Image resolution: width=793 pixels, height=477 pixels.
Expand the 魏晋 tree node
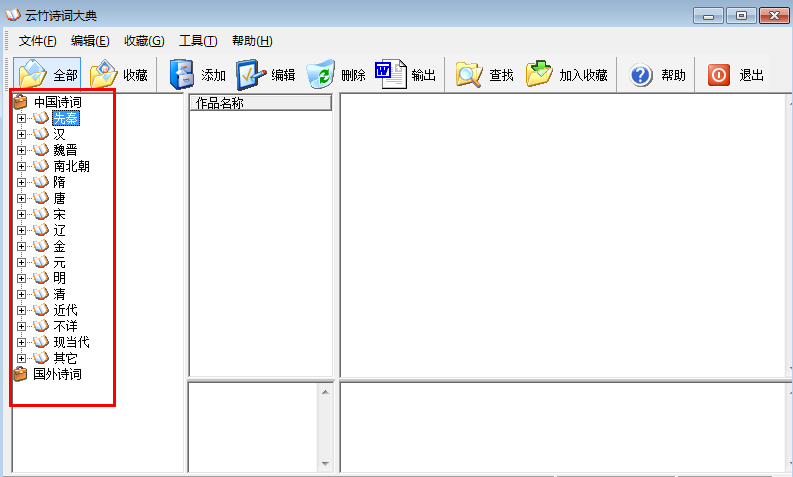[x=21, y=150]
